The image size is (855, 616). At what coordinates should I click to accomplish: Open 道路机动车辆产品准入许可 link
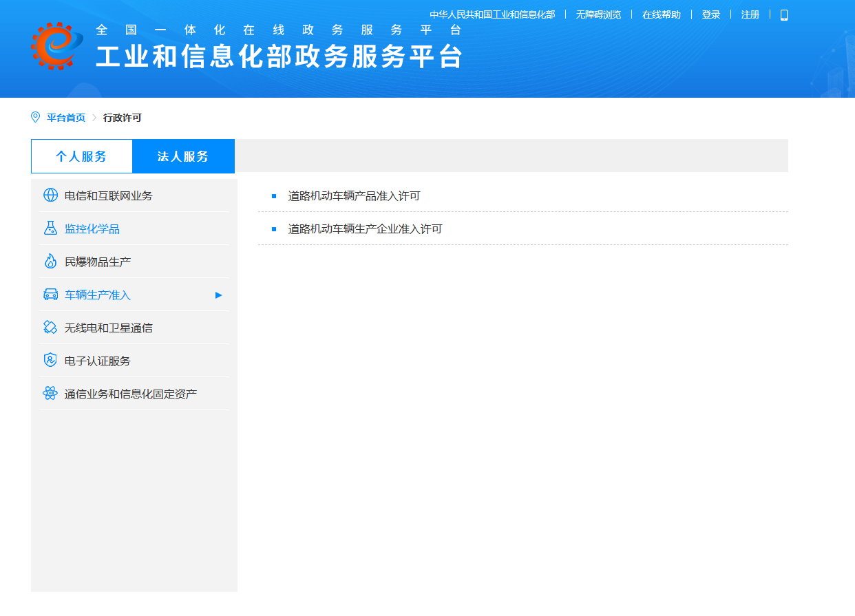click(x=354, y=196)
